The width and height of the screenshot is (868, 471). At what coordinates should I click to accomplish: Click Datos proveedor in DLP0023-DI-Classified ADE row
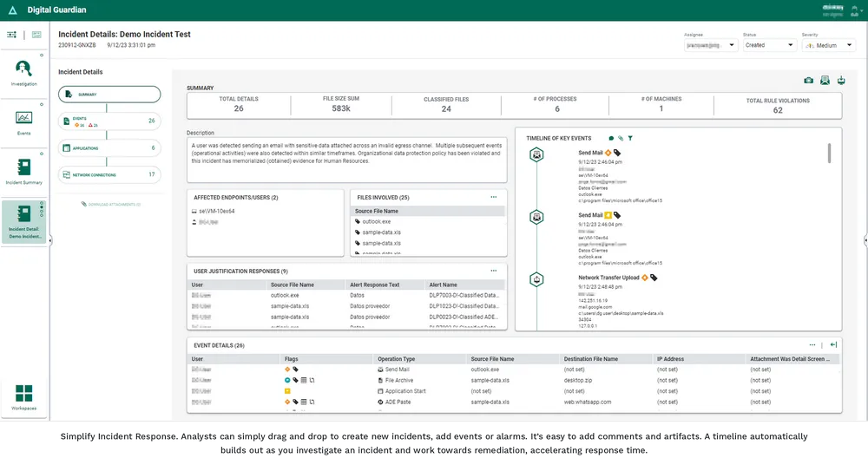(x=370, y=317)
